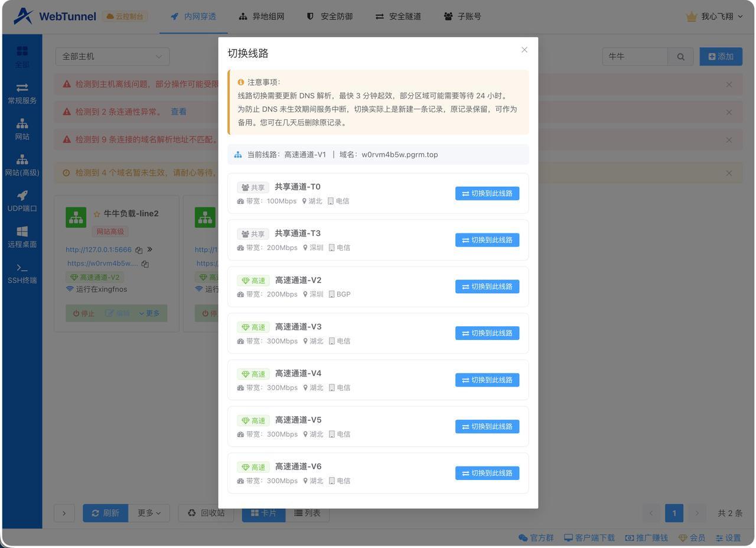756x548 pixels.
Task: Switch to the 高速通道-V2 line
Action: (x=487, y=287)
